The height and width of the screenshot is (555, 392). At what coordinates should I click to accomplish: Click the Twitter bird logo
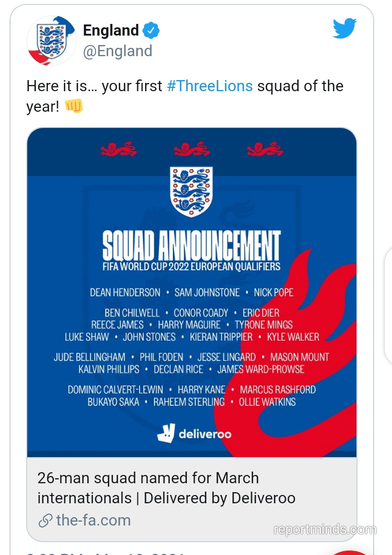coord(344,28)
